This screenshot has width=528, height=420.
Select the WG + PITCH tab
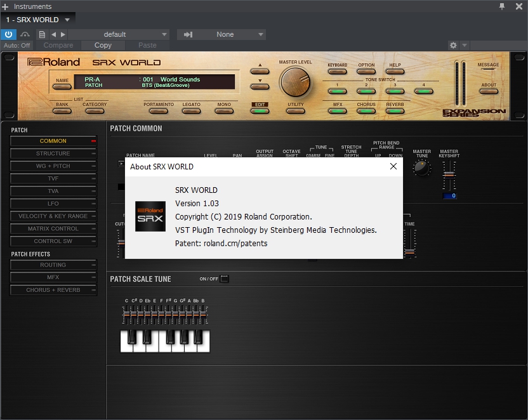coord(53,166)
